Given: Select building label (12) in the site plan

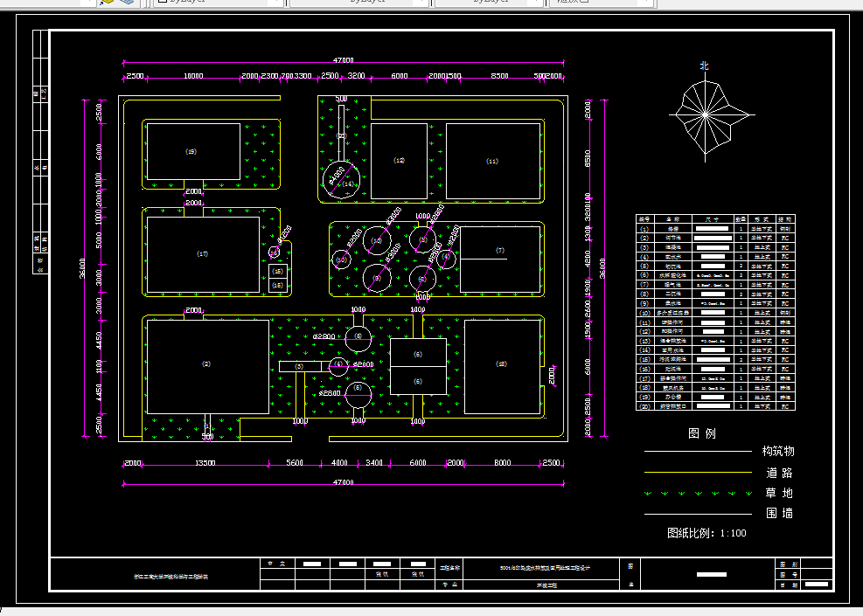Looking at the screenshot, I should [399, 160].
